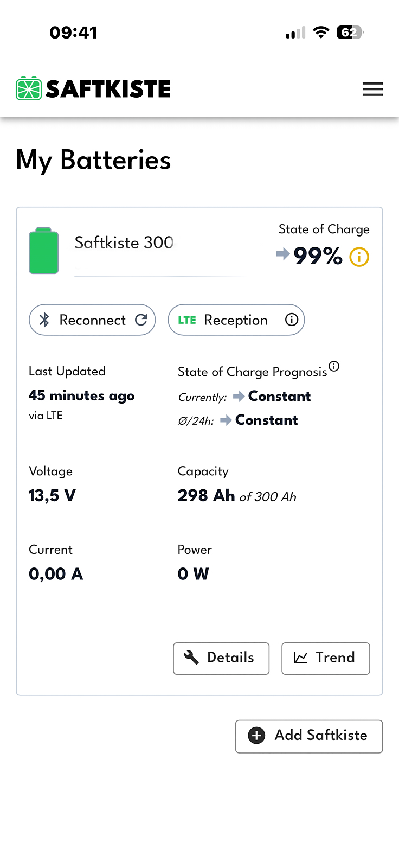Open State of Charge info icon

click(x=359, y=257)
